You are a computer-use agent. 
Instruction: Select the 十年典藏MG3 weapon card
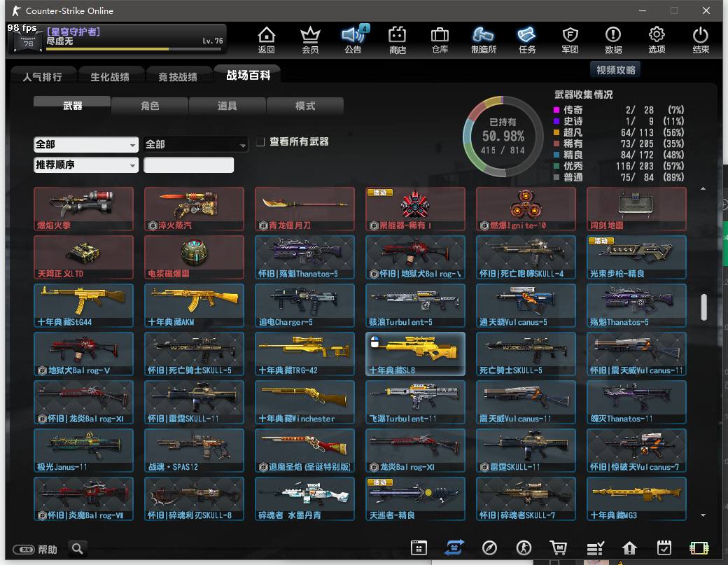click(x=636, y=498)
